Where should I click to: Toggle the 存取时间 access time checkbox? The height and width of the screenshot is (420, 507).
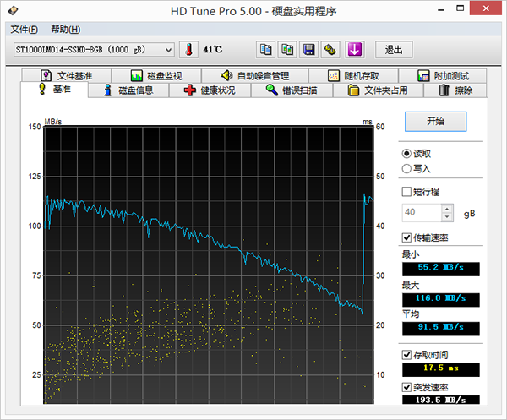pos(406,355)
